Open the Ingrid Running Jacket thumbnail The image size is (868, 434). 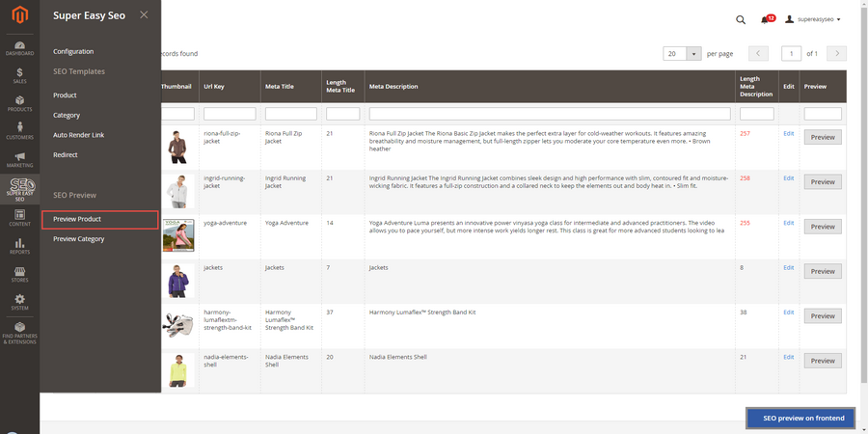click(177, 192)
